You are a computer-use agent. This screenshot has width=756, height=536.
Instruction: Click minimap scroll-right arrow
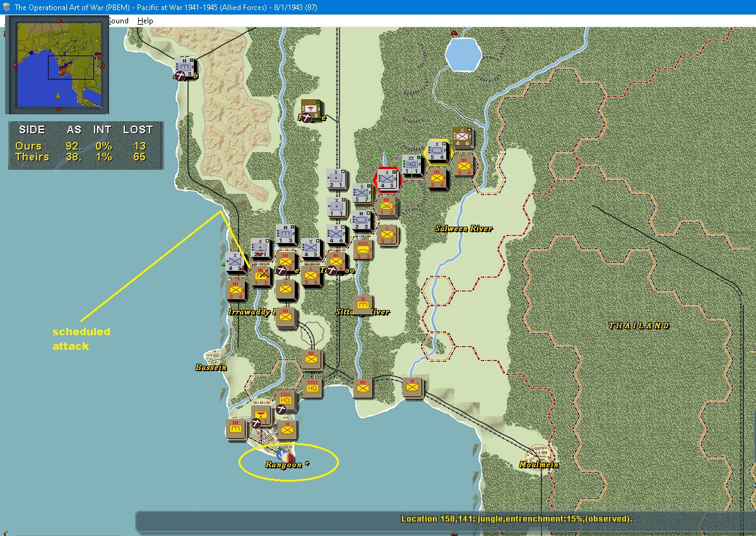pos(102,65)
